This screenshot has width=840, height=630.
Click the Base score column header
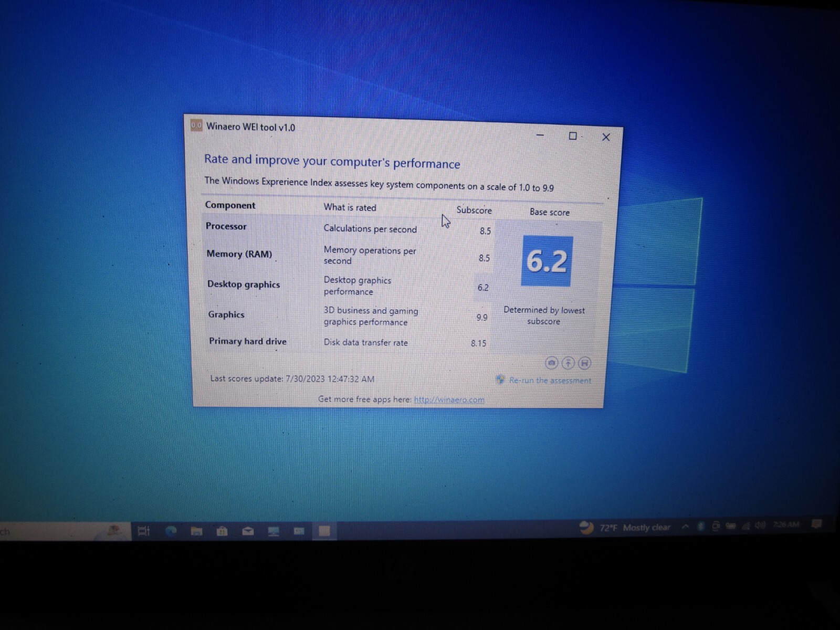pyautogui.click(x=550, y=212)
